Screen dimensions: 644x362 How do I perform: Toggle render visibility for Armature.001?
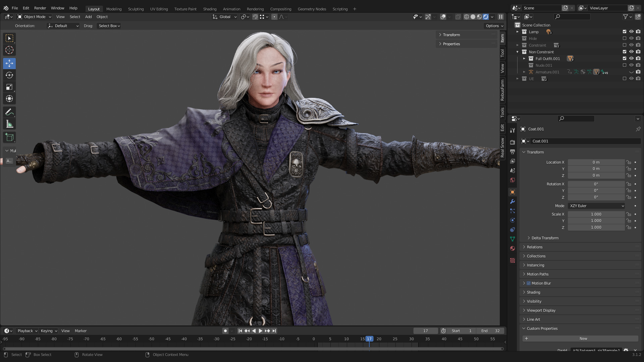point(638,72)
